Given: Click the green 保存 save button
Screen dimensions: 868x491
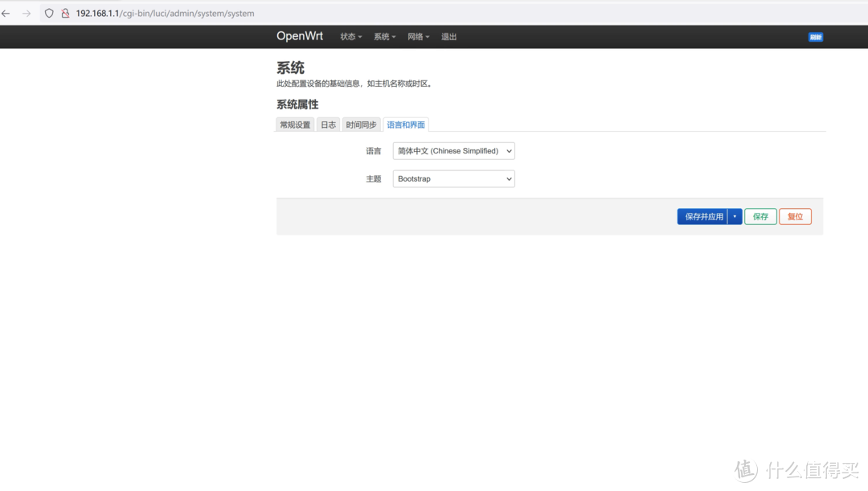Looking at the screenshot, I should click(x=759, y=216).
